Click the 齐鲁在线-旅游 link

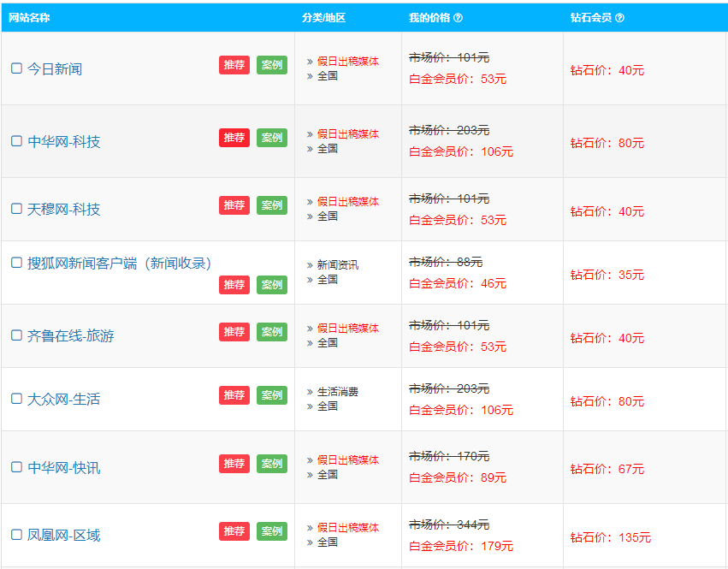pyautogui.click(x=70, y=335)
